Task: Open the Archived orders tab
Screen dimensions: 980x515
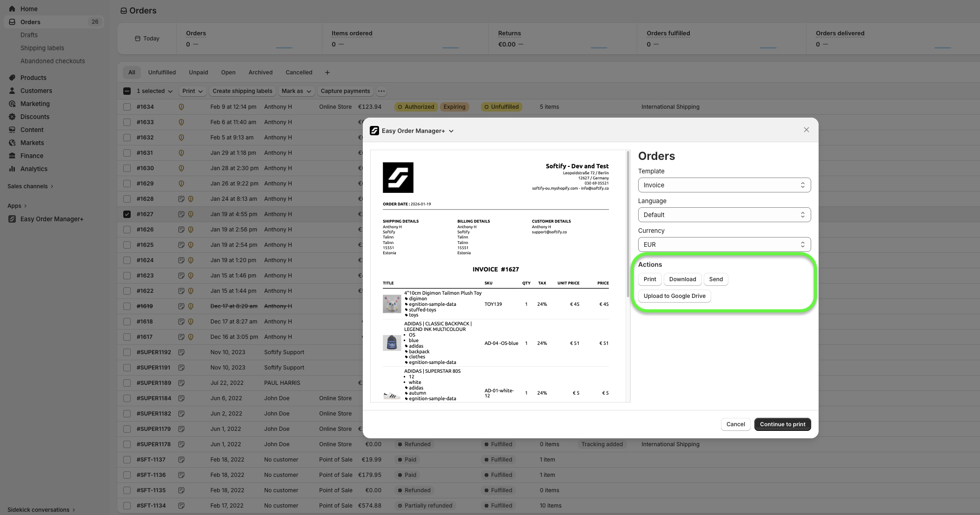Action: click(x=260, y=73)
